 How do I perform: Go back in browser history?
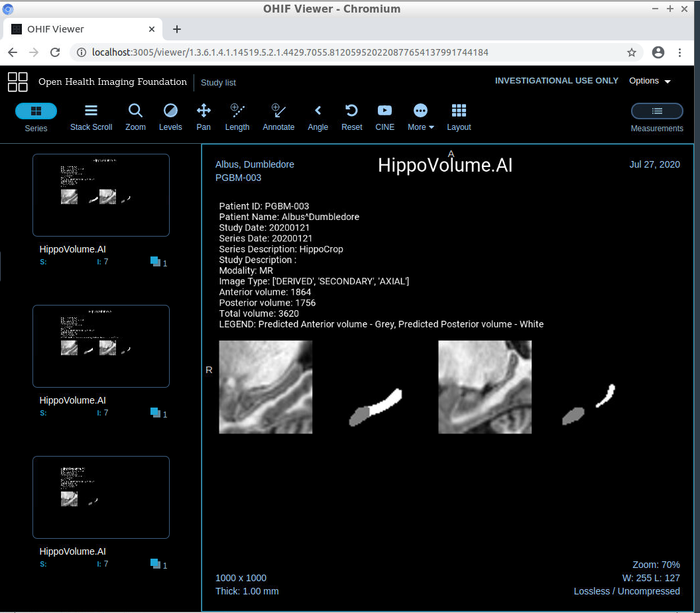click(x=13, y=52)
